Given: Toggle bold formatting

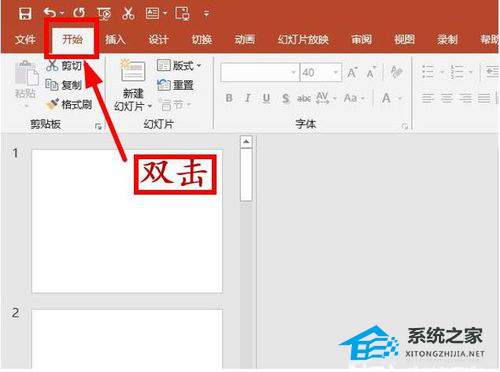Looking at the screenshot, I should pyautogui.click(x=229, y=98).
